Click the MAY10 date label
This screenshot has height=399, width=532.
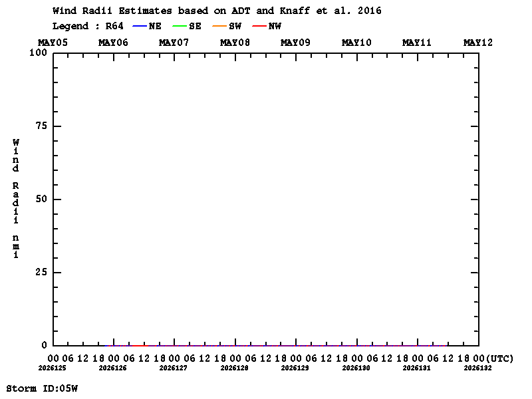pos(356,43)
